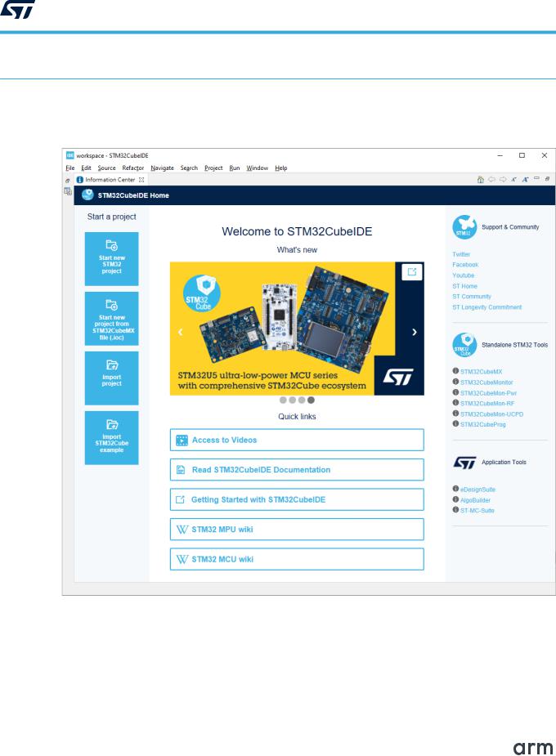Show next banner slide arrow

point(415,332)
